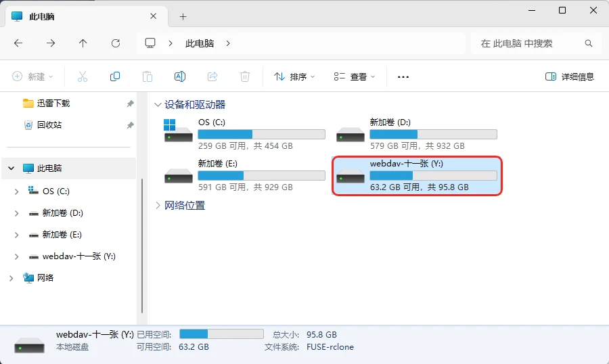609x364 pixels.
Task: Close the 此电脑 tab
Action: pyautogui.click(x=154, y=16)
